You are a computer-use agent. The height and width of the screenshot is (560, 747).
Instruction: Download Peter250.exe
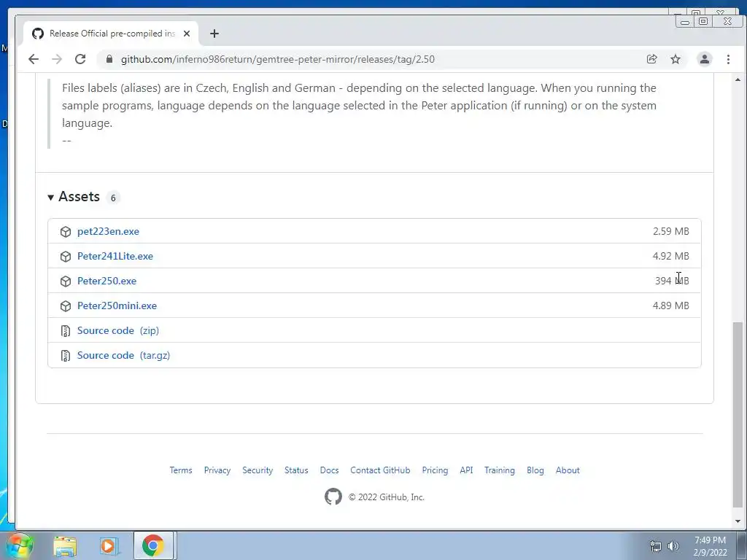pos(107,281)
